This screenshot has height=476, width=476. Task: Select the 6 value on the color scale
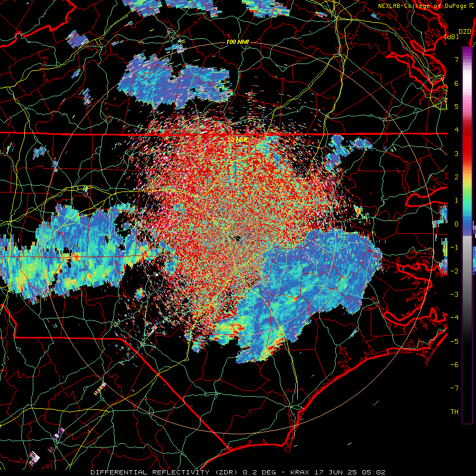[456, 83]
